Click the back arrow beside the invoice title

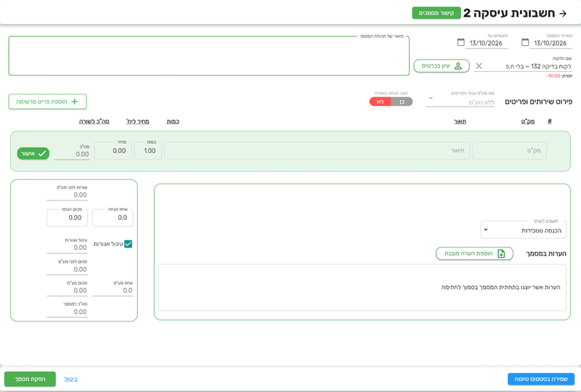(563, 13)
